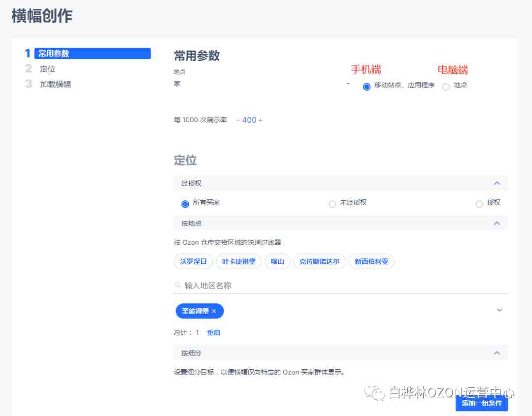
Task: Collapse the 经授权 section
Action: click(x=497, y=183)
